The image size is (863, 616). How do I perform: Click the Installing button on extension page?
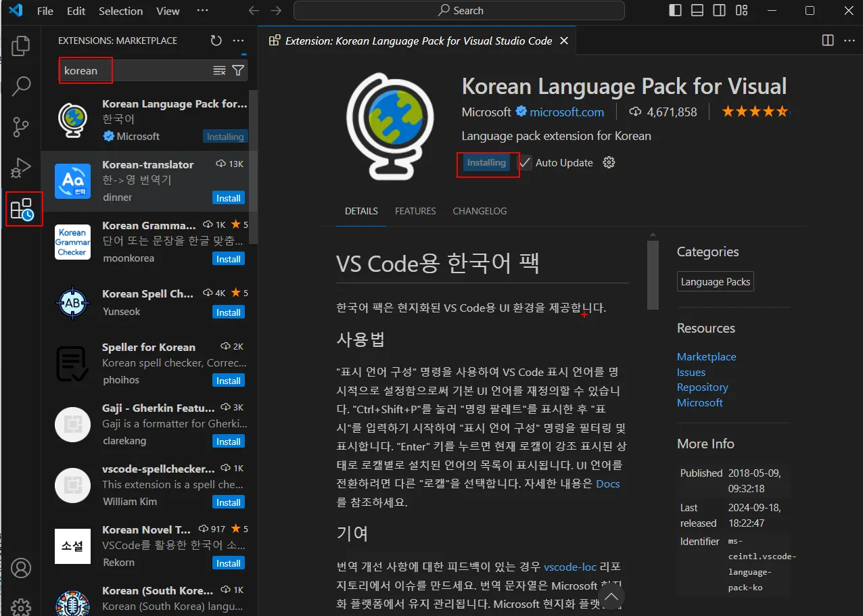[486, 163]
